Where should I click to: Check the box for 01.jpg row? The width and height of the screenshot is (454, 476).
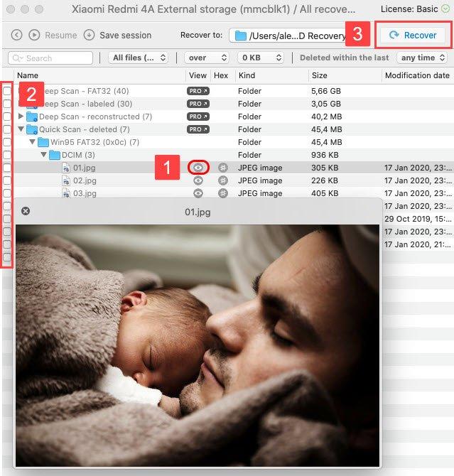click(6, 168)
